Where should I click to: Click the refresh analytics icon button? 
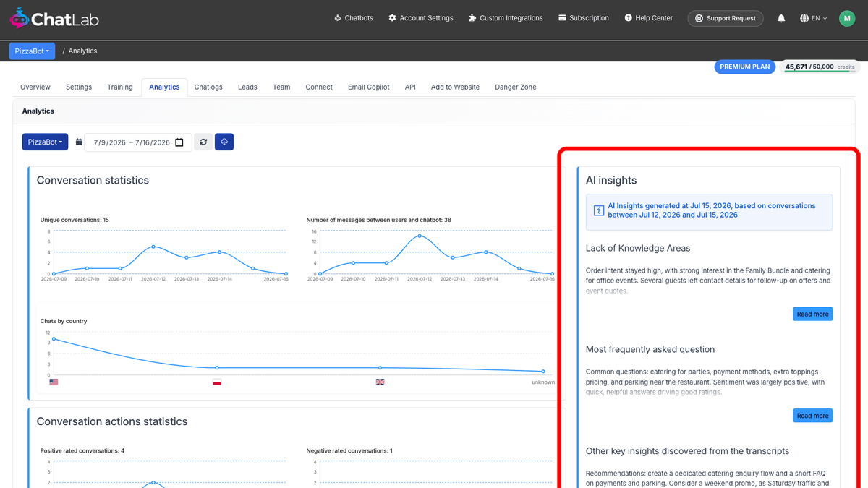[x=203, y=142]
